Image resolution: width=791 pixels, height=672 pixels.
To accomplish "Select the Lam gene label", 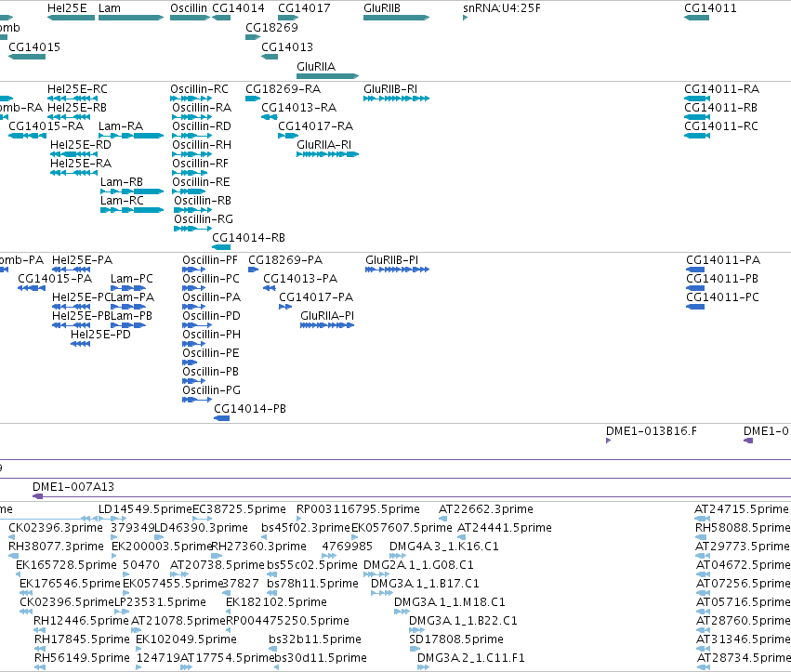I will click(x=110, y=8).
